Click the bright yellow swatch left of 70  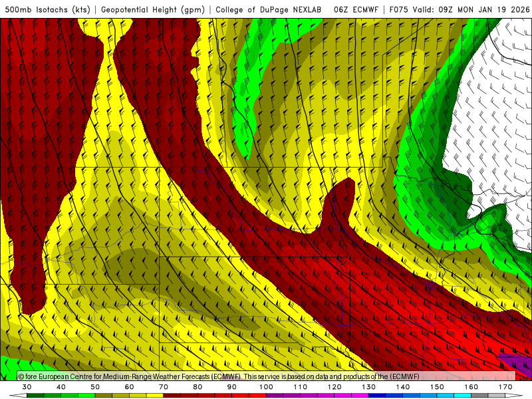click(x=155, y=396)
